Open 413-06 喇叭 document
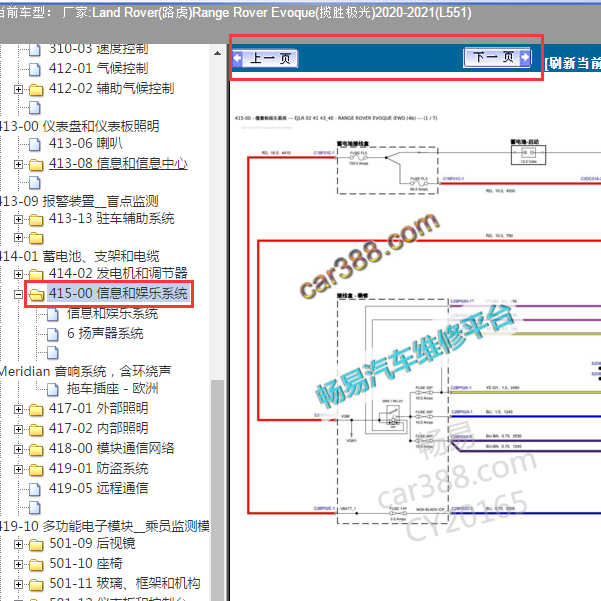Image resolution: width=601 pixels, height=601 pixels. tap(85, 143)
